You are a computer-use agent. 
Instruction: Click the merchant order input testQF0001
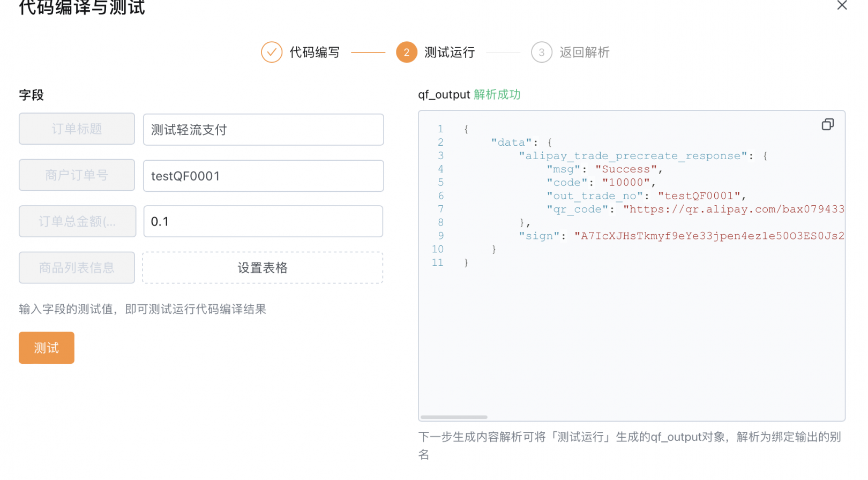[263, 176]
